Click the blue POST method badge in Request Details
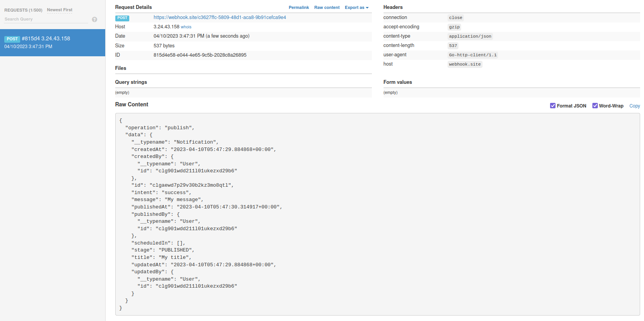 tap(122, 18)
